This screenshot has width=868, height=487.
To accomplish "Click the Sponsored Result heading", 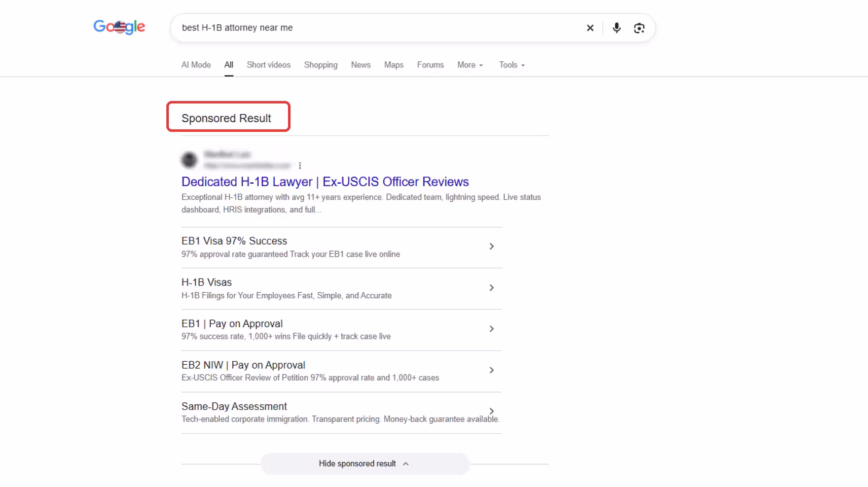I will point(226,118).
